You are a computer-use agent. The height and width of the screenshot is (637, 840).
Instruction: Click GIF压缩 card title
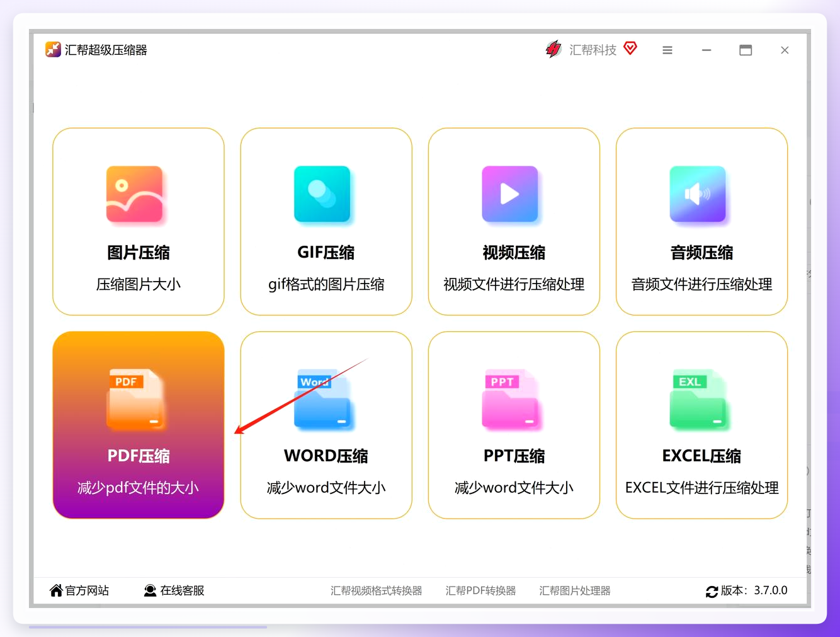pos(326,253)
